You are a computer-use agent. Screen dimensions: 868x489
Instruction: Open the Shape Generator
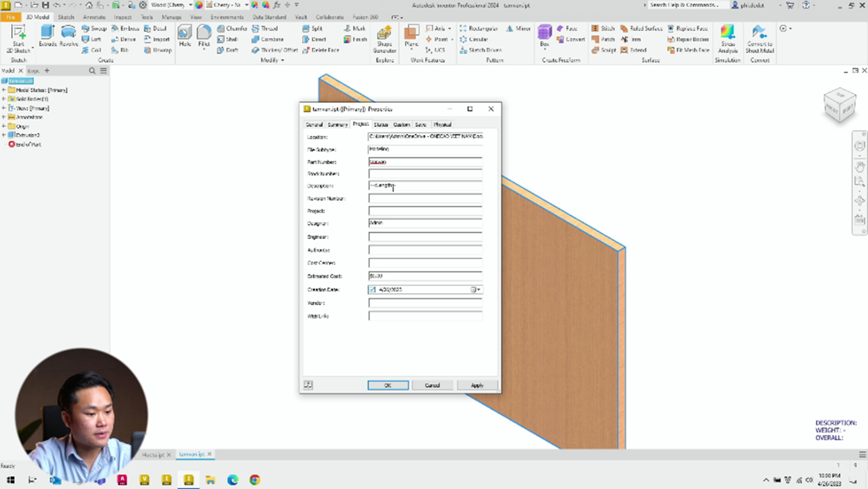tap(384, 39)
